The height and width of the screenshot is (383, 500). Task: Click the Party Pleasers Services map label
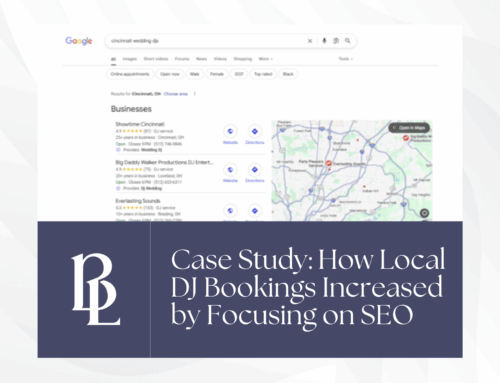pos(311,163)
